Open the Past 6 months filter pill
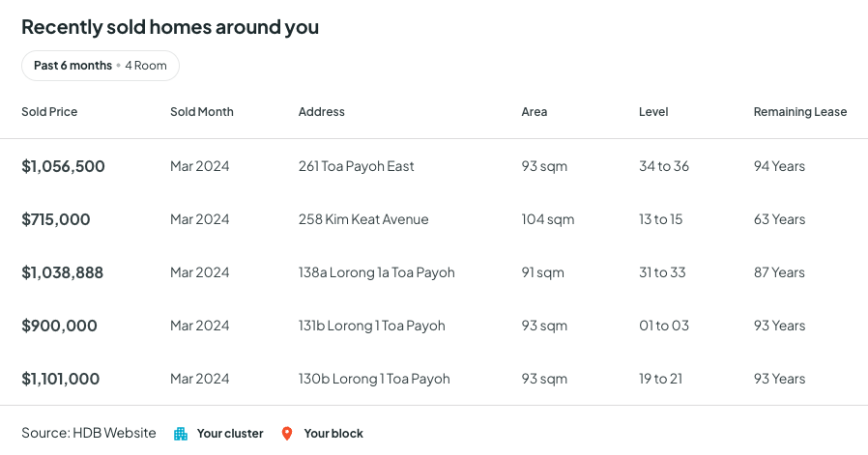The width and height of the screenshot is (868, 455). coord(100,66)
